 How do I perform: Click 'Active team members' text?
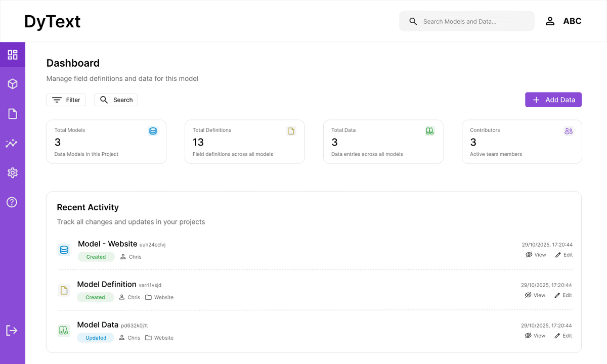click(496, 154)
